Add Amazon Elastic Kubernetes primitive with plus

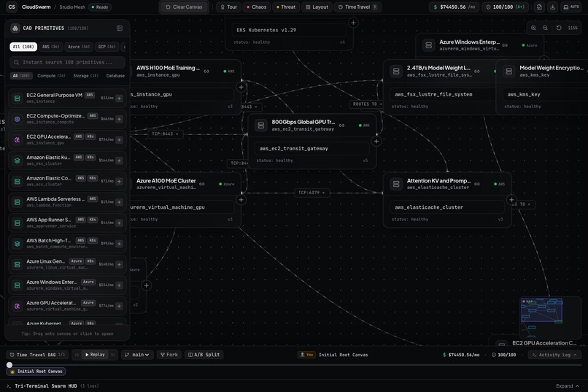119,161
